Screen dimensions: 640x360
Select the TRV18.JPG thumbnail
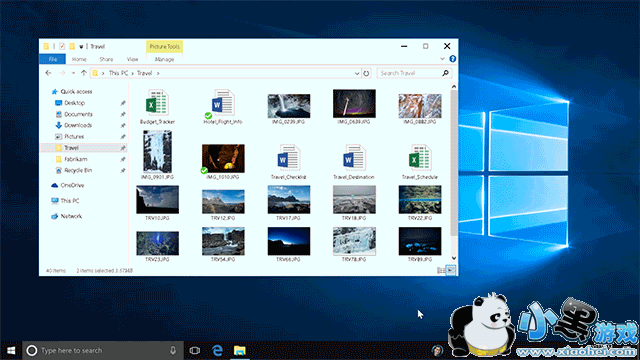354,200
